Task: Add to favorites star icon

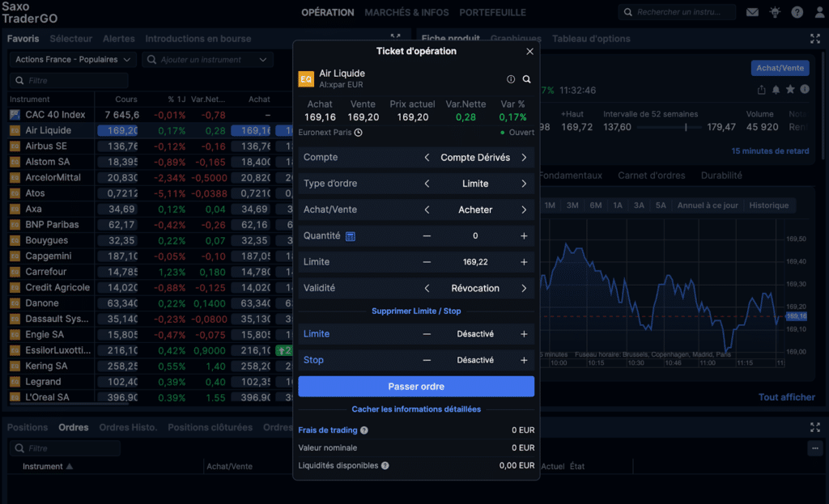Action: click(790, 89)
